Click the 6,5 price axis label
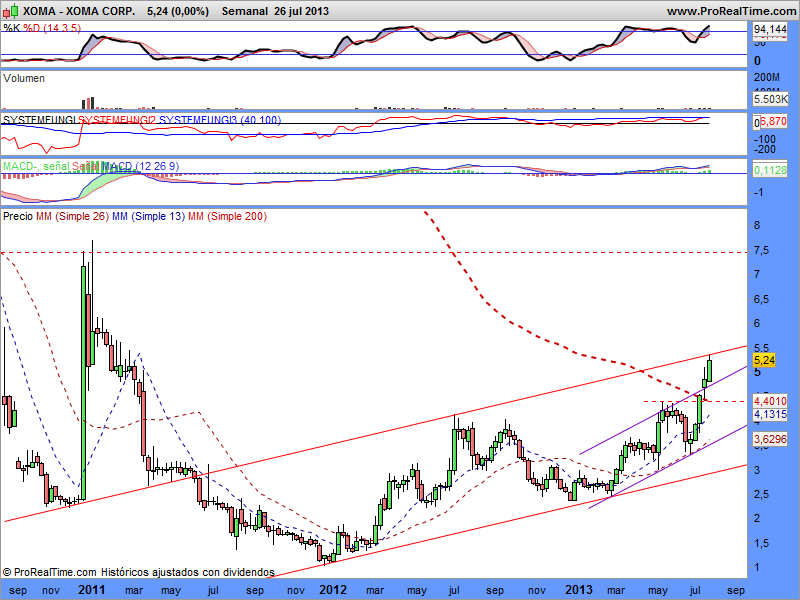Image resolution: width=800 pixels, height=600 pixels. [x=761, y=299]
